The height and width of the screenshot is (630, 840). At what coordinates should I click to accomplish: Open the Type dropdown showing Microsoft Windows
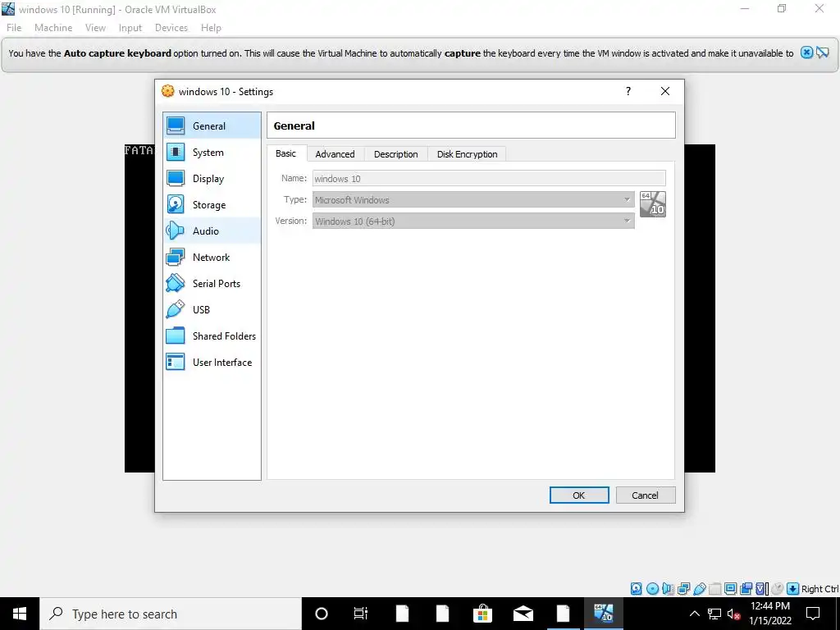click(473, 200)
